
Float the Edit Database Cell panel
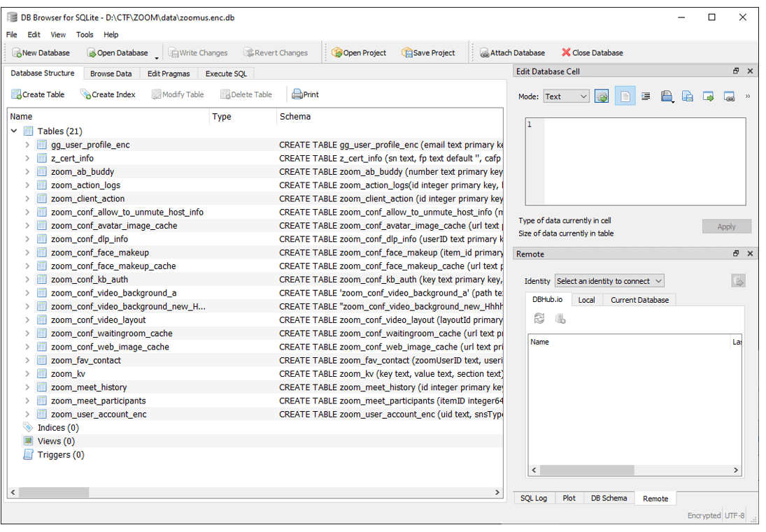(x=736, y=71)
